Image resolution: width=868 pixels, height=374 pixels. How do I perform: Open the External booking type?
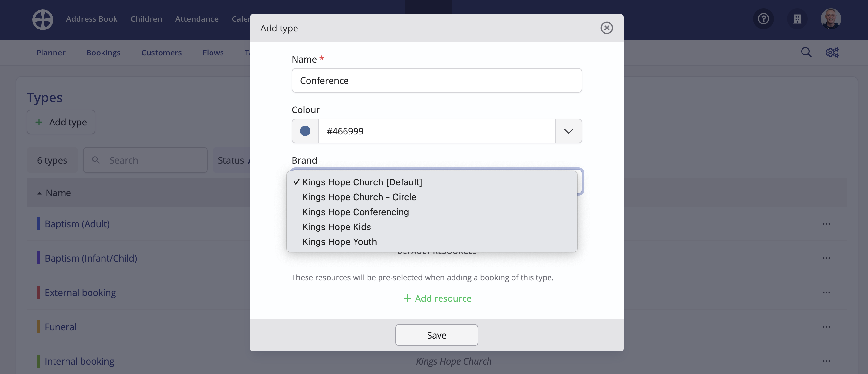(x=80, y=292)
